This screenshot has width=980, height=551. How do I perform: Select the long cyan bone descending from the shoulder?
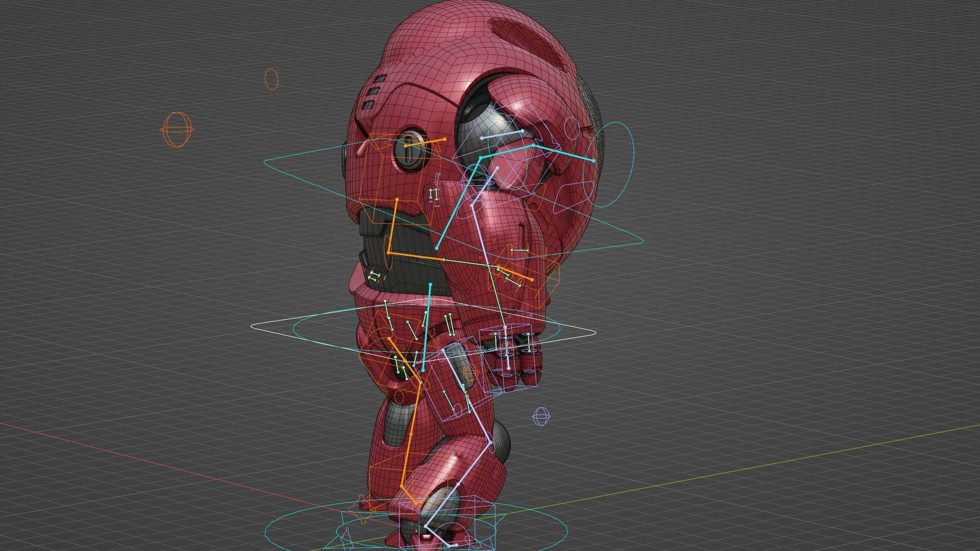tap(458, 203)
